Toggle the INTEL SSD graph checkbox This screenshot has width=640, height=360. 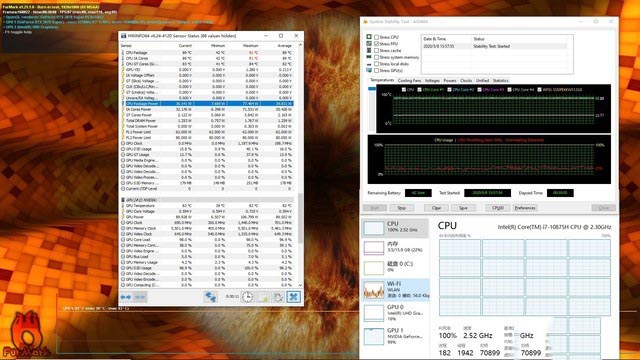(x=539, y=89)
